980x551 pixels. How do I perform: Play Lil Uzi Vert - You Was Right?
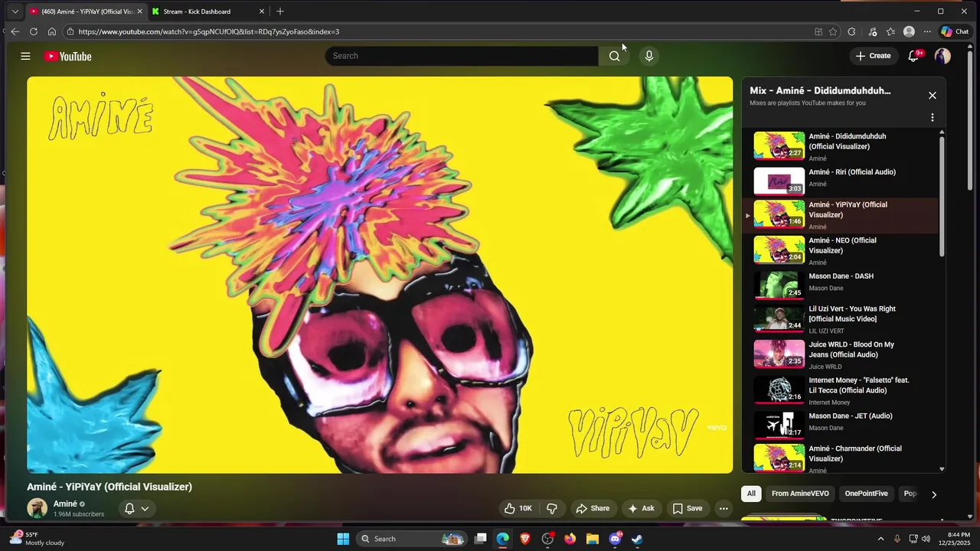(x=838, y=319)
